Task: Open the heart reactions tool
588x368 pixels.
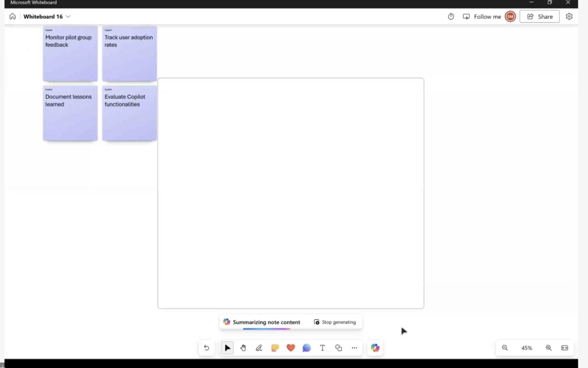Action: [x=291, y=348]
